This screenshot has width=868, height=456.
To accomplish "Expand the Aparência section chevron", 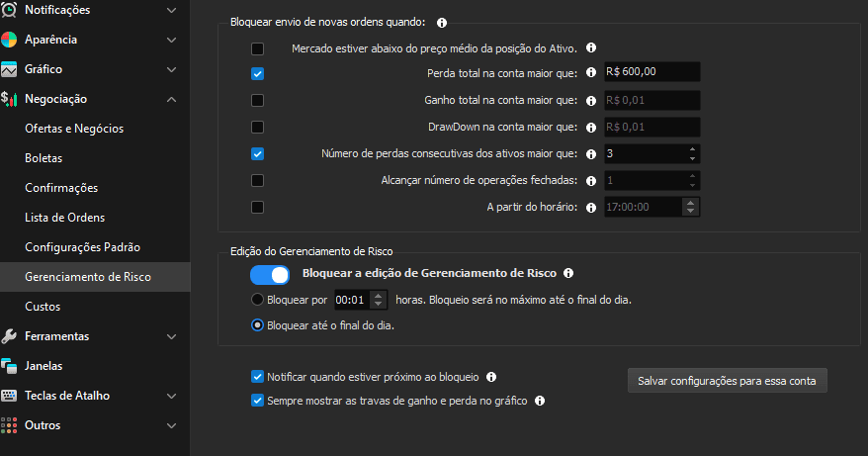I will pyautogui.click(x=172, y=40).
